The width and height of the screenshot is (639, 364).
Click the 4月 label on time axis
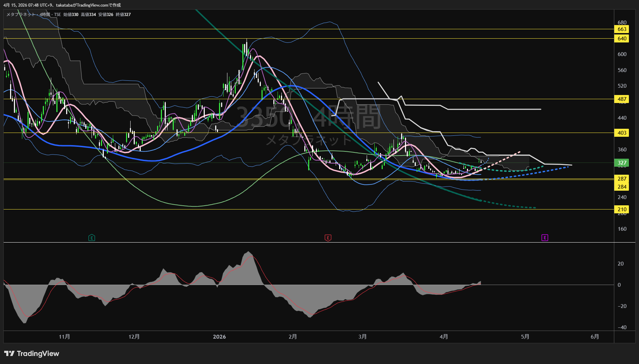[x=444, y=337]
